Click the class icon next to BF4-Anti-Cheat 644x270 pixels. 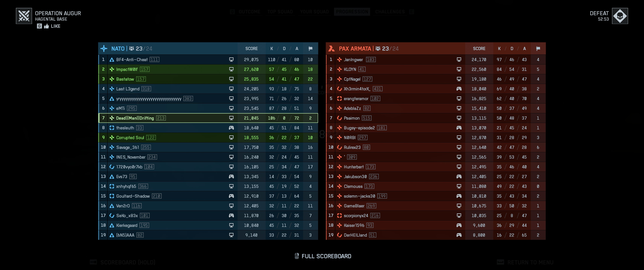pyautogui.click(x=112, y=60)
